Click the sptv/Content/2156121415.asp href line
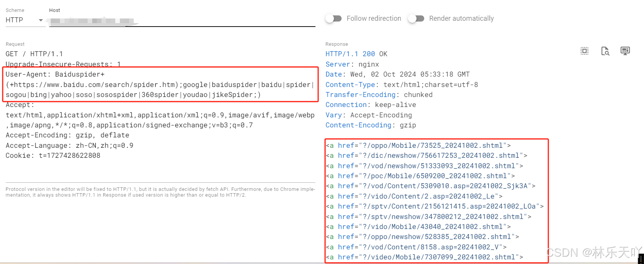 point(435,206)
